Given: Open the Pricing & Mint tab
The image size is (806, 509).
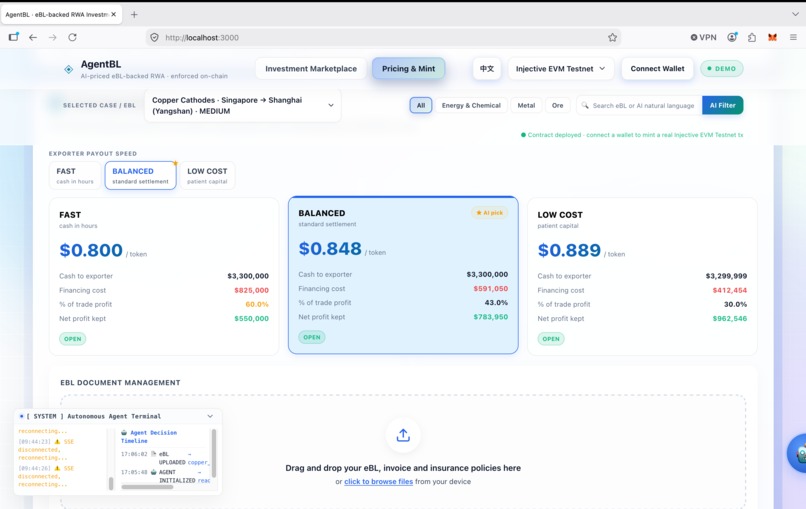Looking at the screenshot, I should [x=408, y=69].
